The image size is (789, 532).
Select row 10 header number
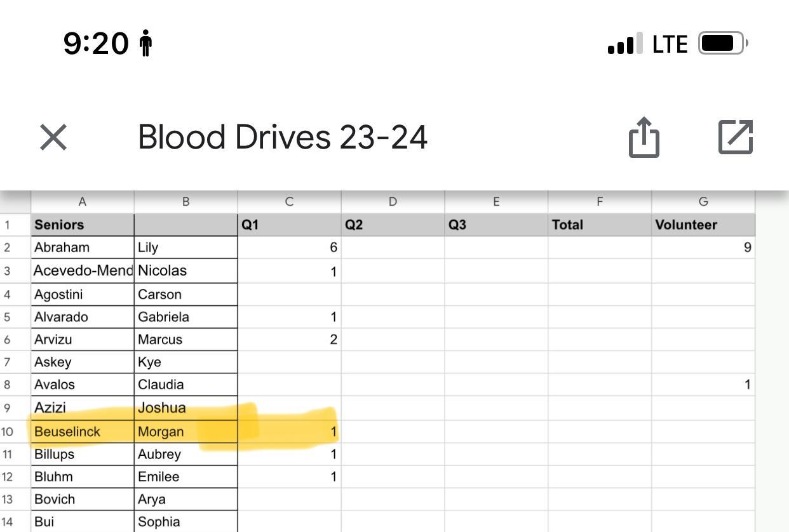(8, 432)
